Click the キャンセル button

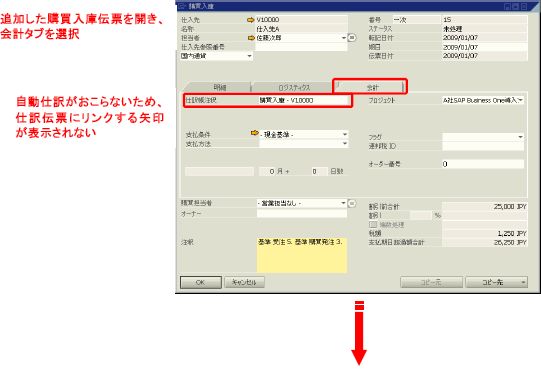coord(245,282)
